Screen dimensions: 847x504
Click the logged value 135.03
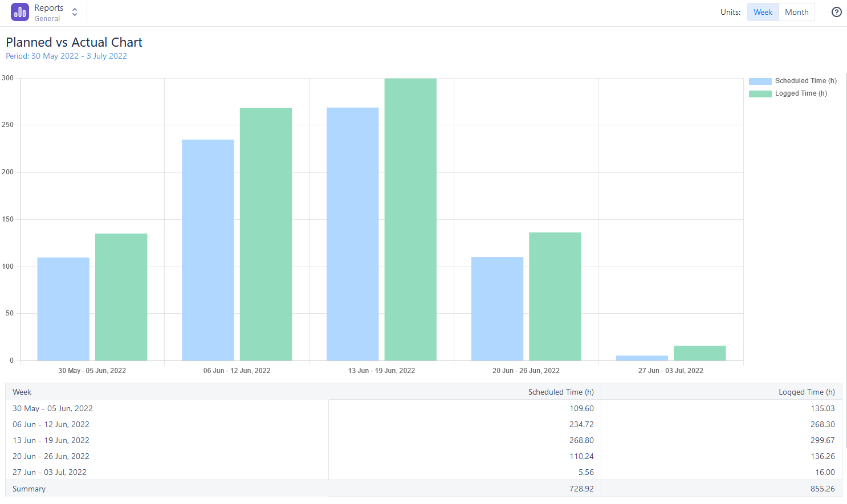point(822,408)
